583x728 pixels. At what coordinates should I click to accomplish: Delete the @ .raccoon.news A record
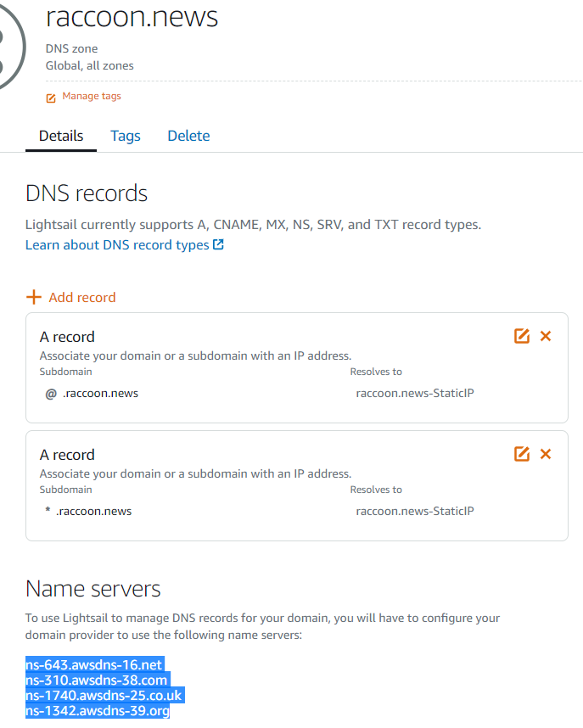tap(546, 336)
